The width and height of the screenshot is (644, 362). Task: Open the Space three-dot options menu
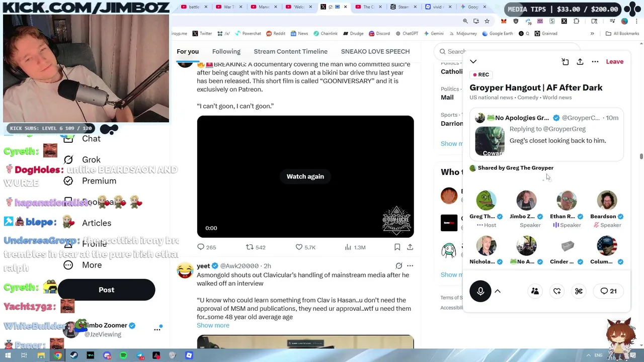(595, 61)
